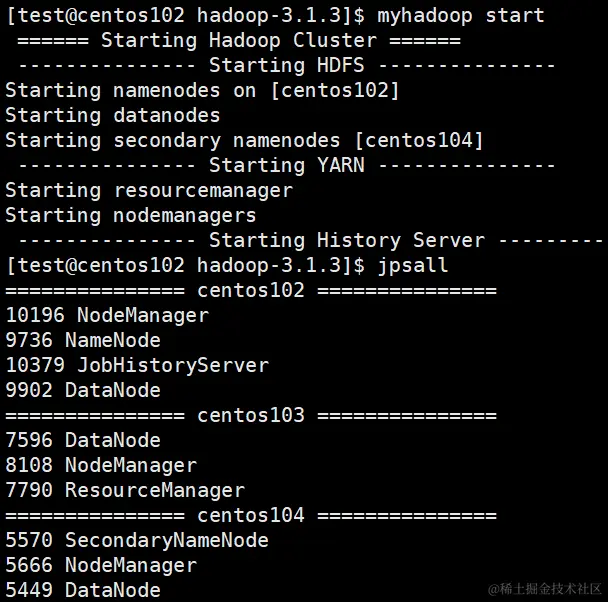Click the '5666 NodeManager' process line

click(x=101, y=565)
